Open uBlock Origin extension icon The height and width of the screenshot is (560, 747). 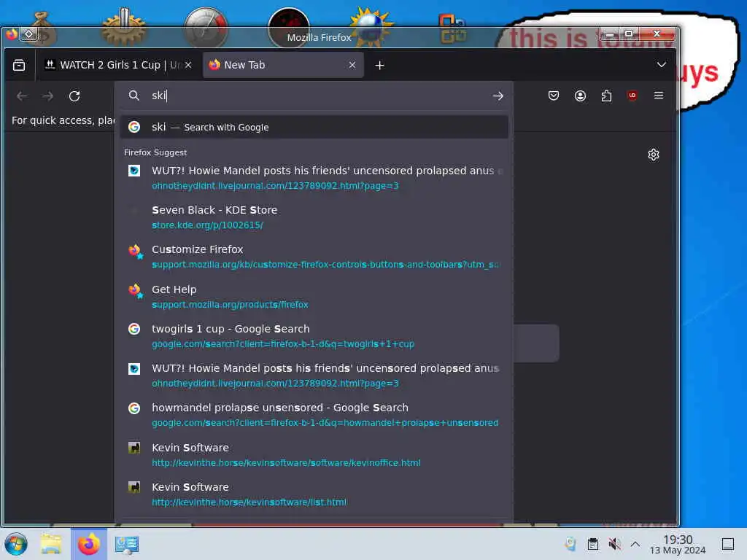pos(632,96)
